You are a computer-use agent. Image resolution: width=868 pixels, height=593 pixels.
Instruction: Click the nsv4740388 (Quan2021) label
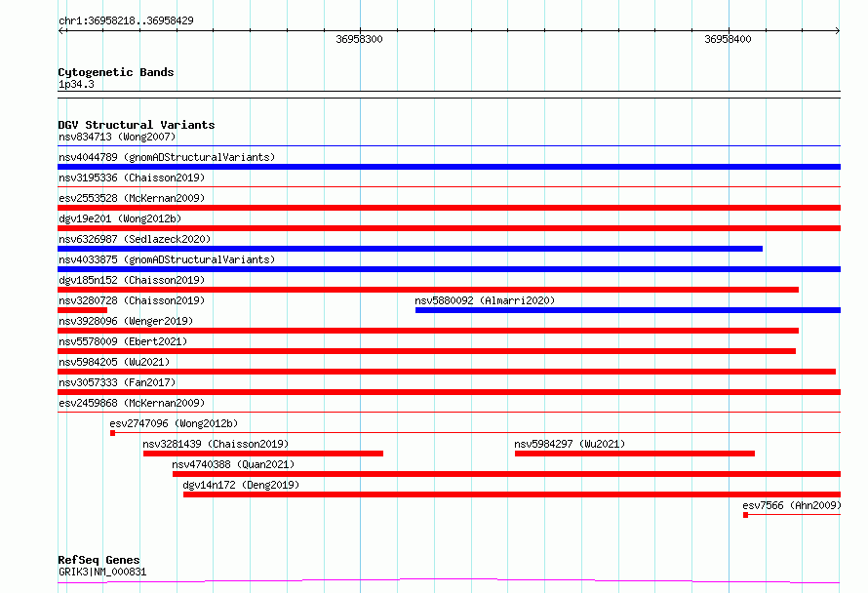(x=233, y=464)
